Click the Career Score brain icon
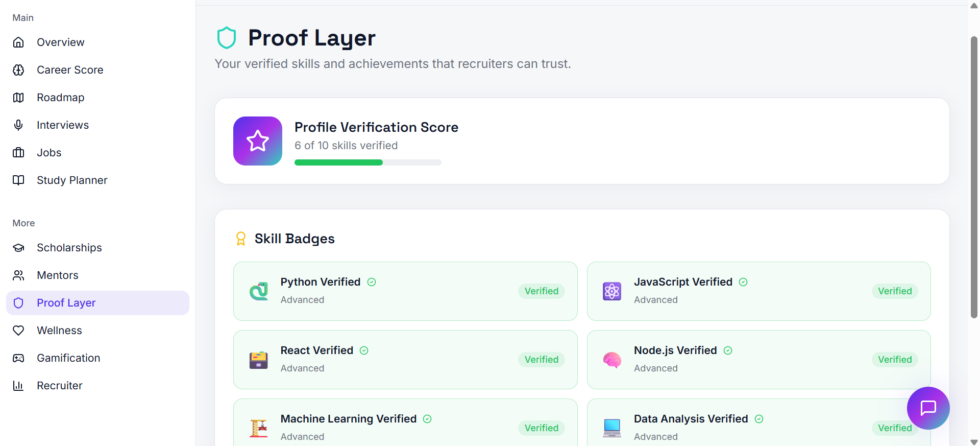This screenshot has height=446, width=980. [x=18, y=70]
